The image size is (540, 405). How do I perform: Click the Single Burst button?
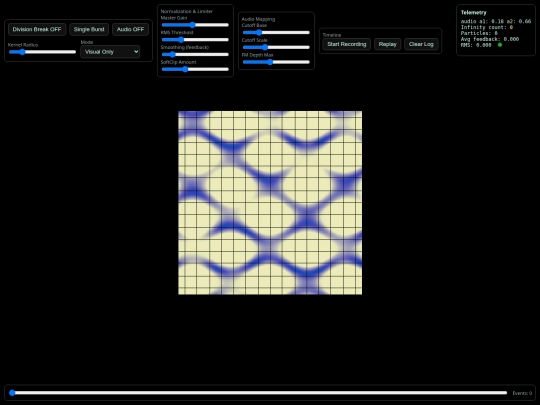[89, 30]
